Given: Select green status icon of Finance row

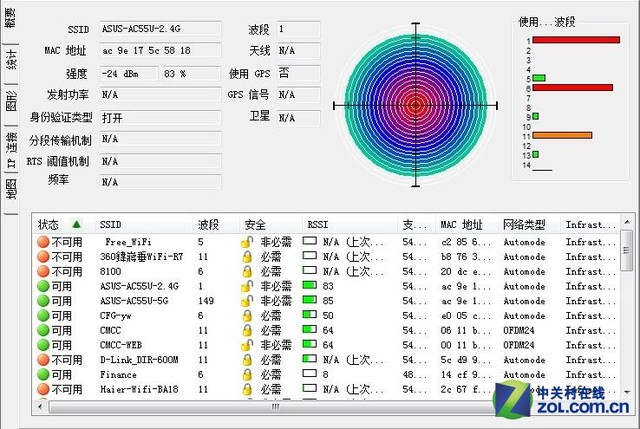Looking at the screenshot, I should (43, 374).
